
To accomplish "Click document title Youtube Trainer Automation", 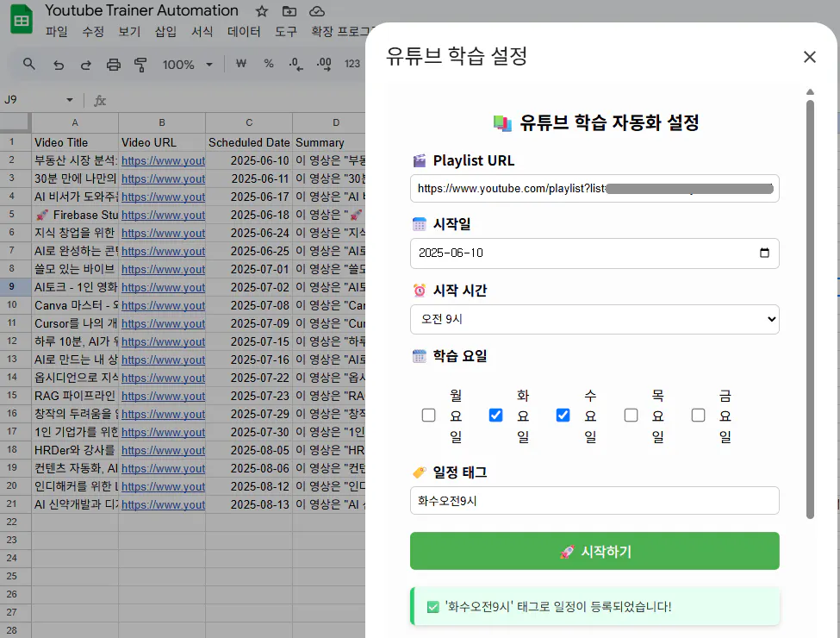I will coord(141,10).
